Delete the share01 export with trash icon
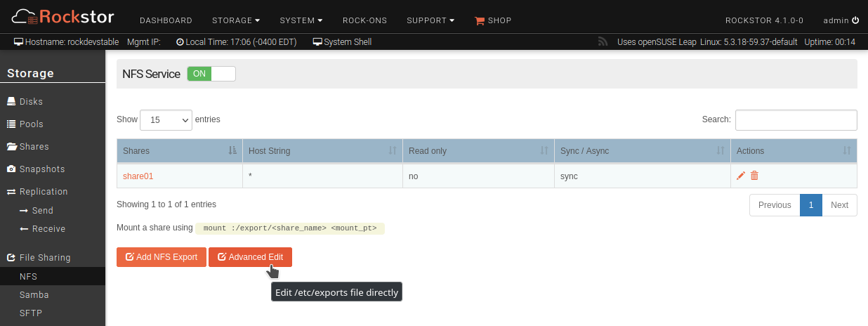This screenshot has height=326, width=868. [754, 176]
